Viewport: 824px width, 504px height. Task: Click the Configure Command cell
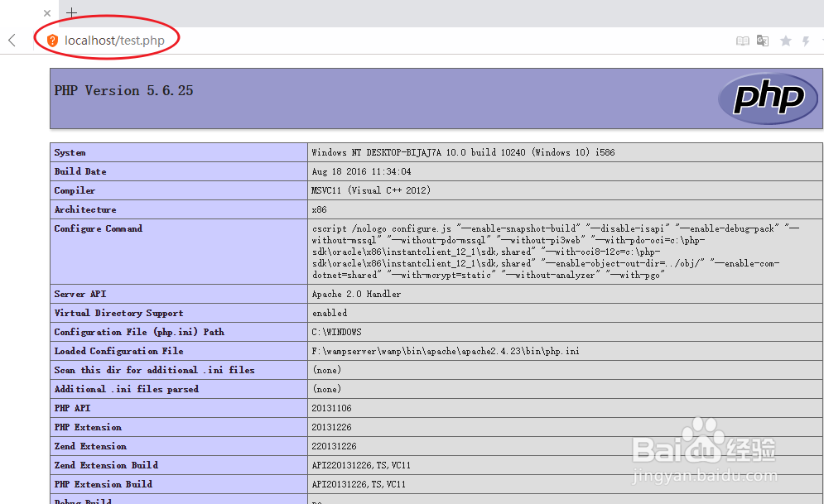pos(98,228)
